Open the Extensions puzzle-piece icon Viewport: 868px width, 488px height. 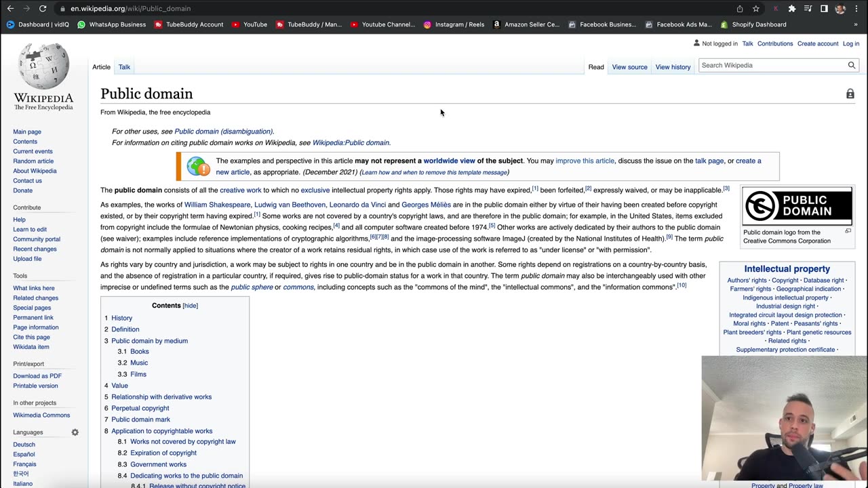[791, 9]
